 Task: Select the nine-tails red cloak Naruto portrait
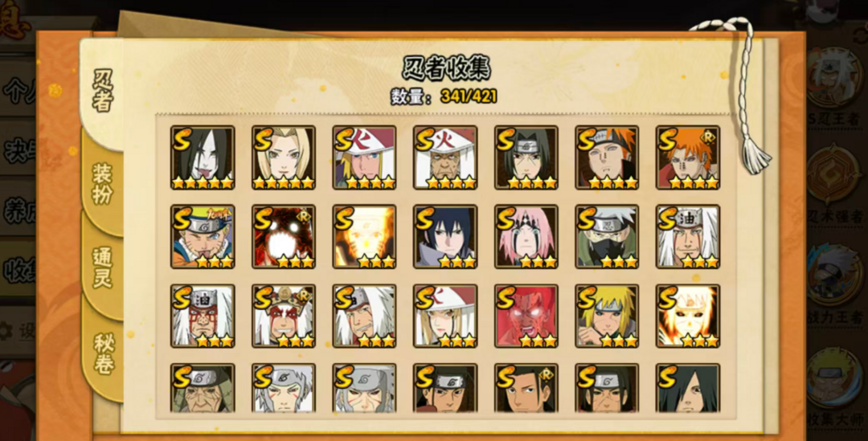click(x=284, y=237)
